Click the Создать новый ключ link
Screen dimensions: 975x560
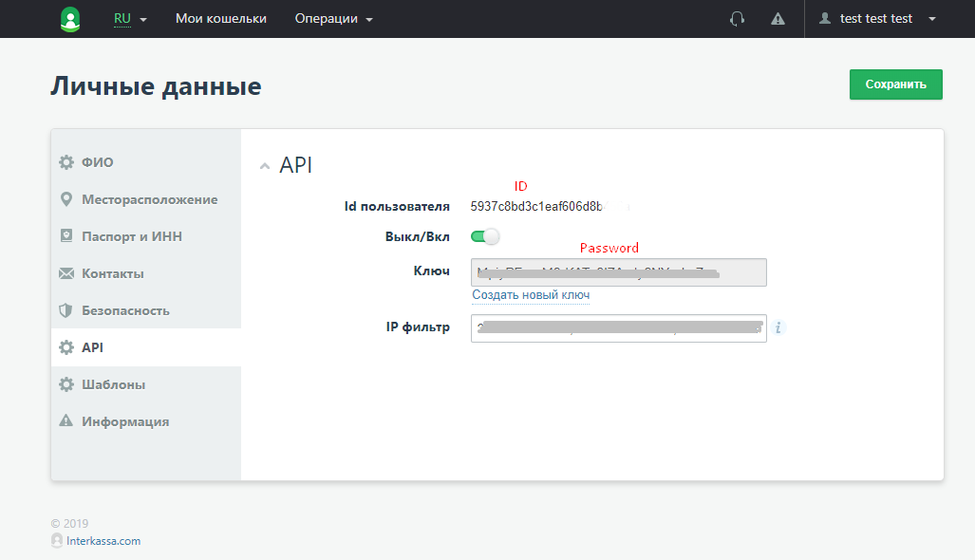(531, 295)
